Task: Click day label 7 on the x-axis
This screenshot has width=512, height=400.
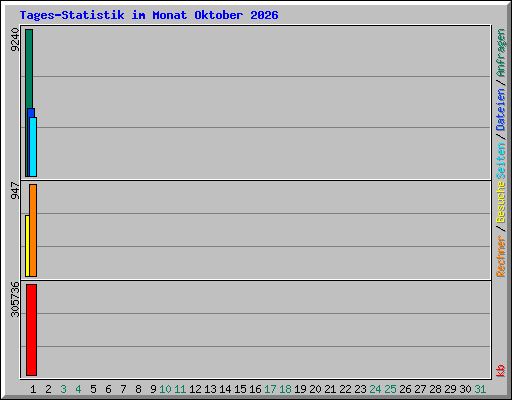Action: (x=123, y=389)
